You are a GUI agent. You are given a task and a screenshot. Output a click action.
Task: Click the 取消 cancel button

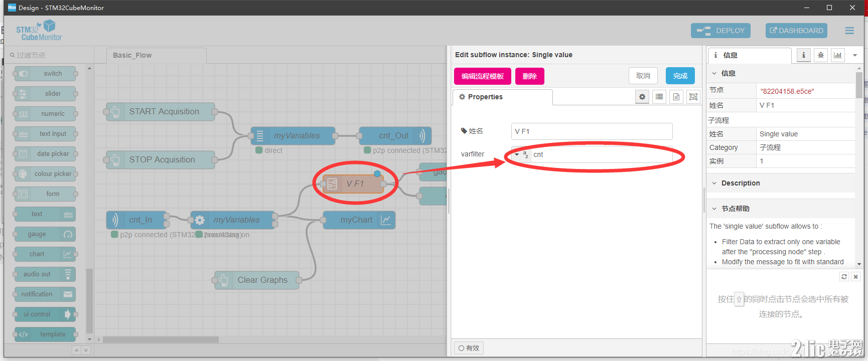pos(643,76)
